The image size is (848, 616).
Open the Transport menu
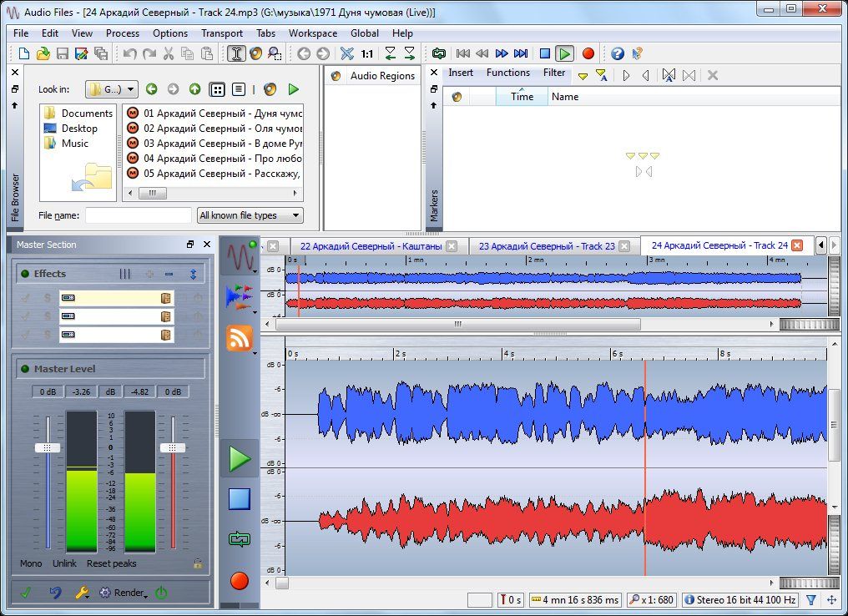point(222,33)
